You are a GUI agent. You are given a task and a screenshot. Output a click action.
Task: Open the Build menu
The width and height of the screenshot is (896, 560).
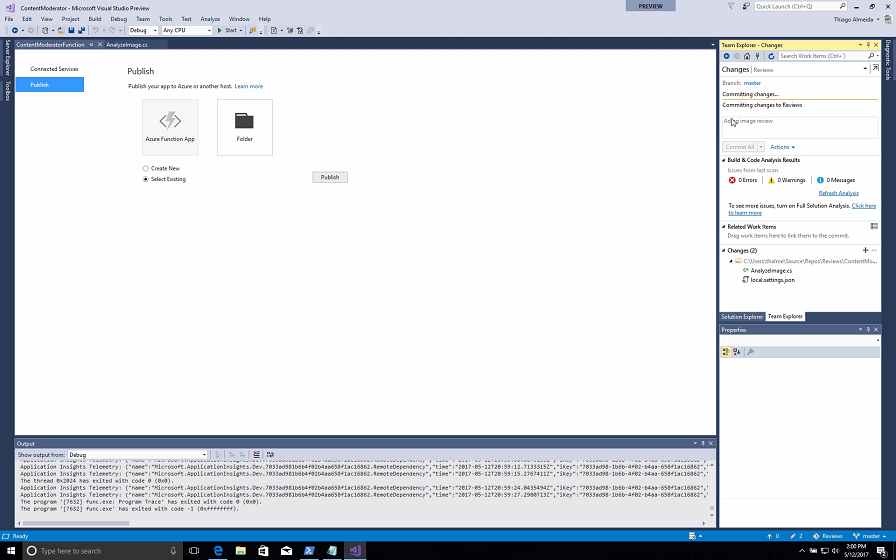point(95,19)
